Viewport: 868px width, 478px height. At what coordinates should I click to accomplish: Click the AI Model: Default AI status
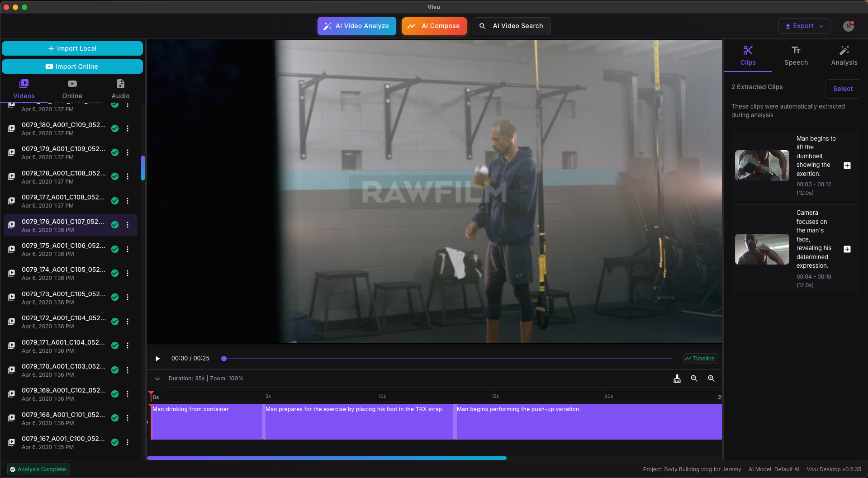(773, 469)
